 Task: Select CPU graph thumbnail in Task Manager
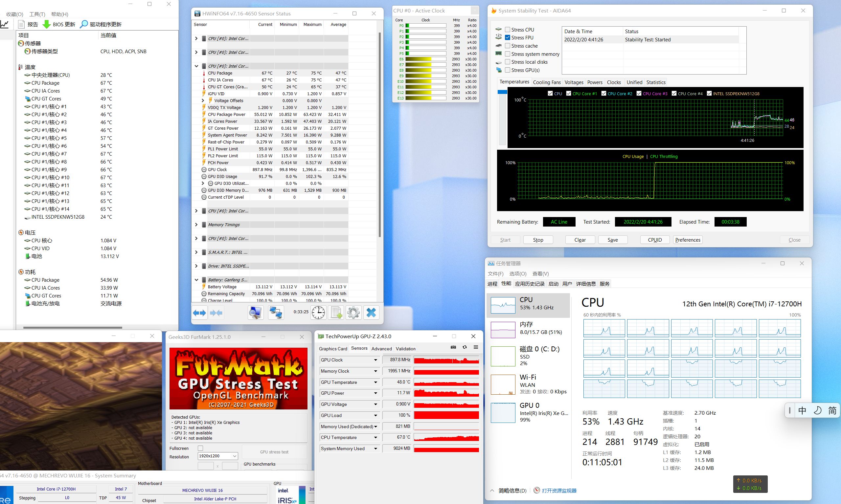pos(503,305)
